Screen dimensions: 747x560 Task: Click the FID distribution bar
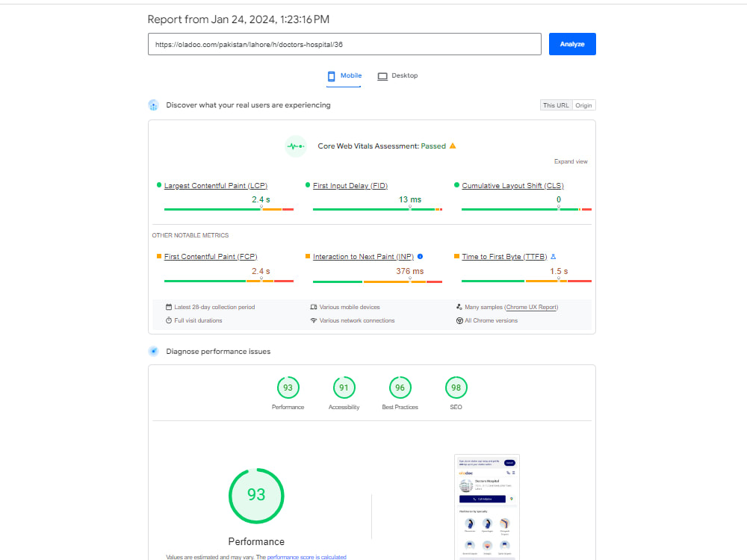click(377, 209)
